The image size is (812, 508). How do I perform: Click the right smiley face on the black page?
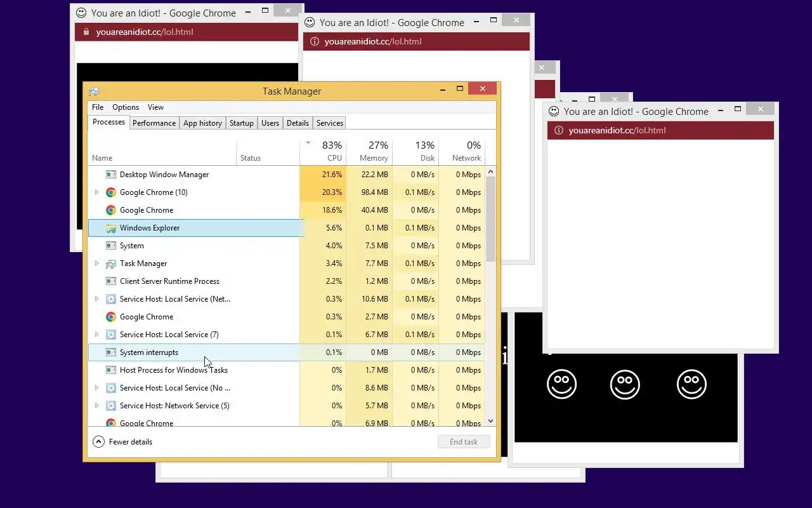(691, 385)
